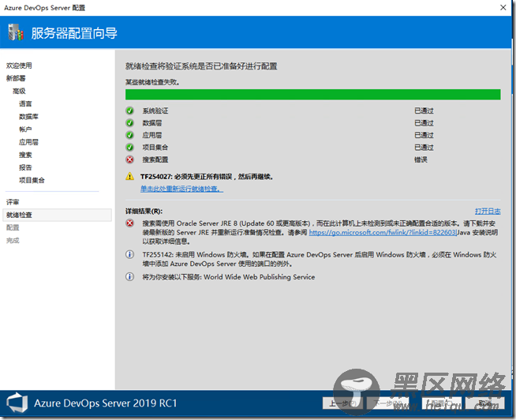Go to the 帐户 settings step
Screen dimensions: 516x420
pyautogui.click(x=25, y=129)
